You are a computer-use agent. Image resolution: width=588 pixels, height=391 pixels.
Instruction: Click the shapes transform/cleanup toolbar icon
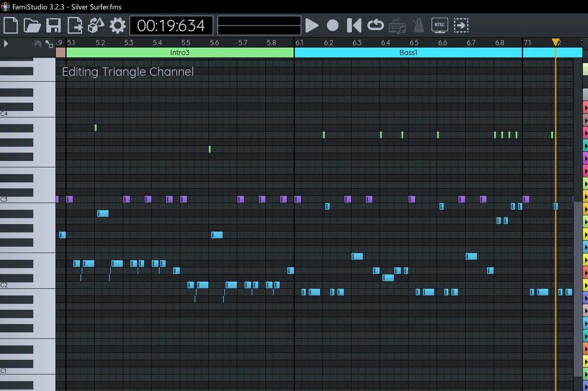[96, 25]
